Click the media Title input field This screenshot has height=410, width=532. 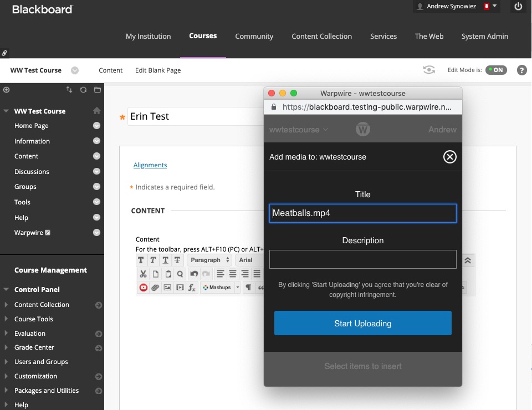point(362,213)
